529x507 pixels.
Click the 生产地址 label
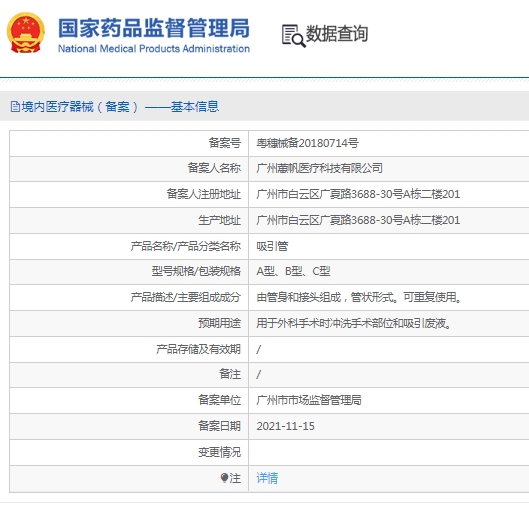[x=220, y=220]
